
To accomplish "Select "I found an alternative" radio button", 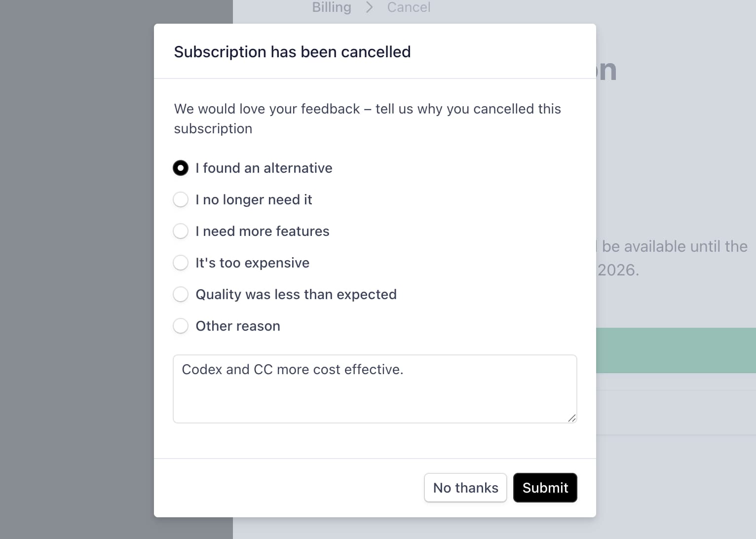I will 181,168.
